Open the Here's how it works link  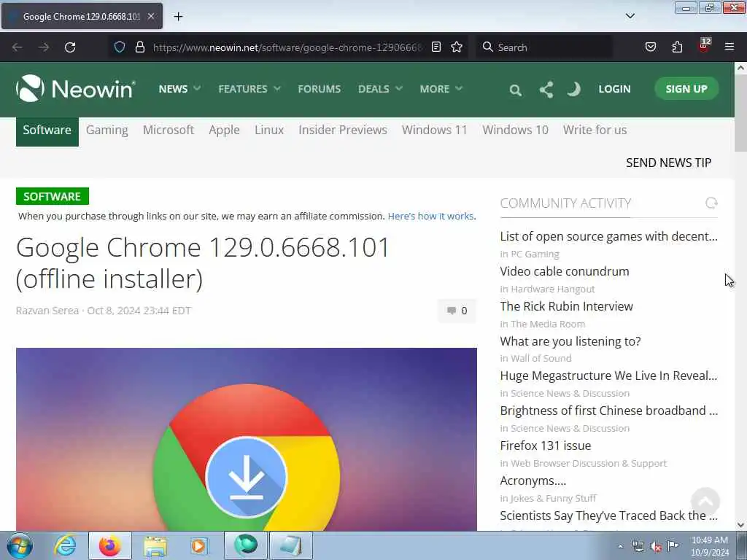coord(431,216)
